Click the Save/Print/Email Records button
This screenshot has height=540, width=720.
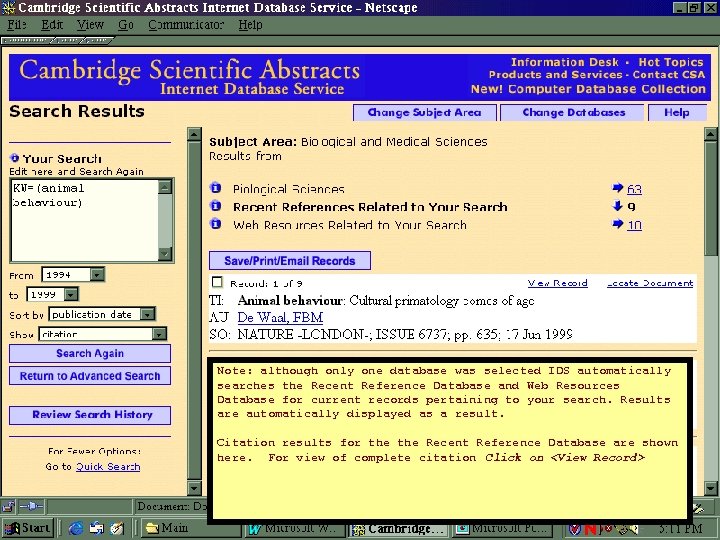pos(290,260)
